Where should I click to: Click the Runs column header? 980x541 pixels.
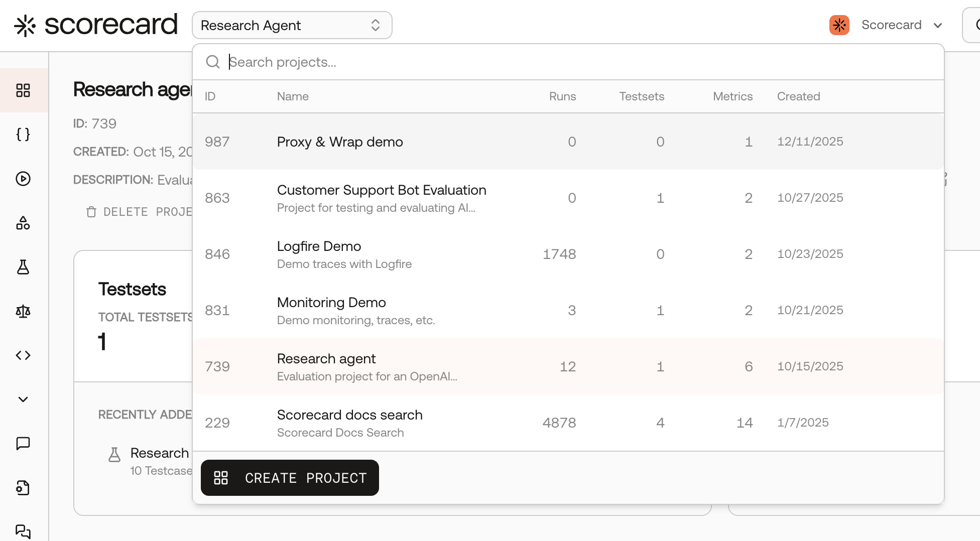(562, 96)
